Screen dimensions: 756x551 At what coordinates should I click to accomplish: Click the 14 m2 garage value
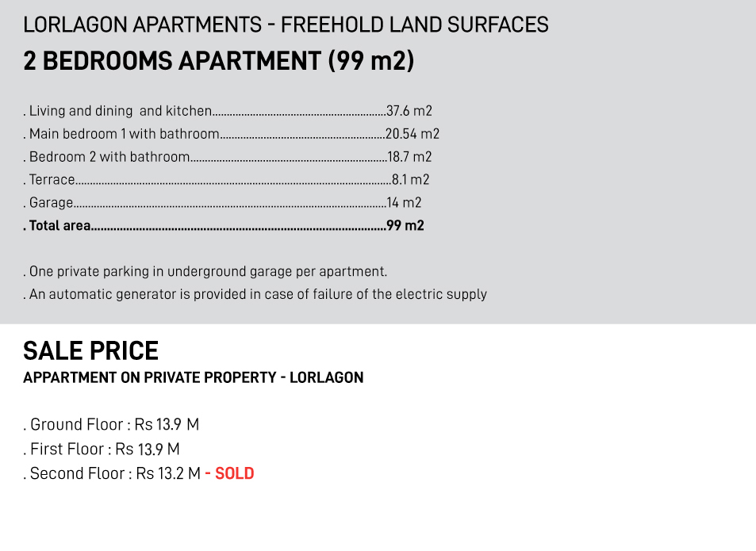coord(405,203)
